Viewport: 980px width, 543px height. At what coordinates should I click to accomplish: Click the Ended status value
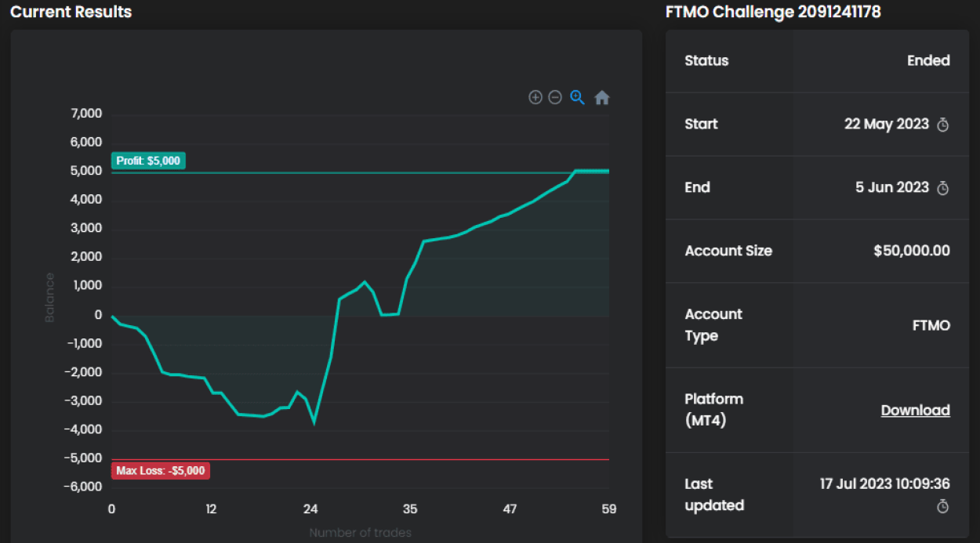click(928, 60)
